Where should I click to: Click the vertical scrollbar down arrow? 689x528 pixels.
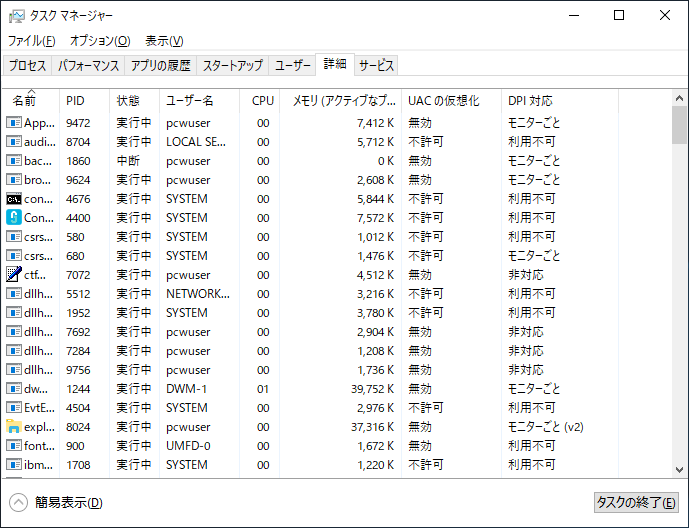tap(679, 470)
